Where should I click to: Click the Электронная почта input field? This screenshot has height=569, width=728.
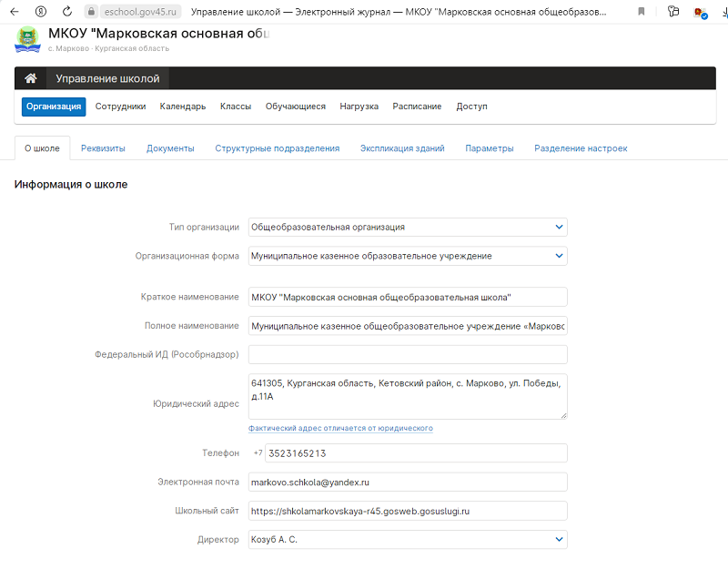click(408, 482)
